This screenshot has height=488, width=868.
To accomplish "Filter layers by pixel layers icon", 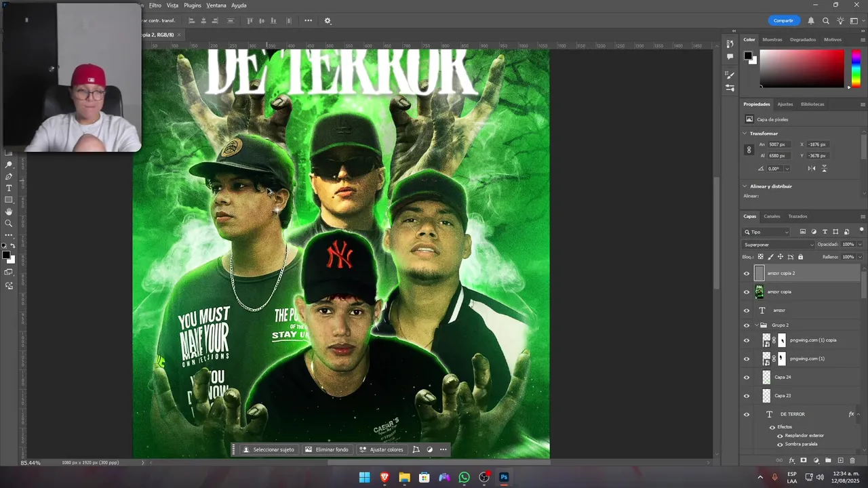I will pyautogui.click(x=803, y=232).
